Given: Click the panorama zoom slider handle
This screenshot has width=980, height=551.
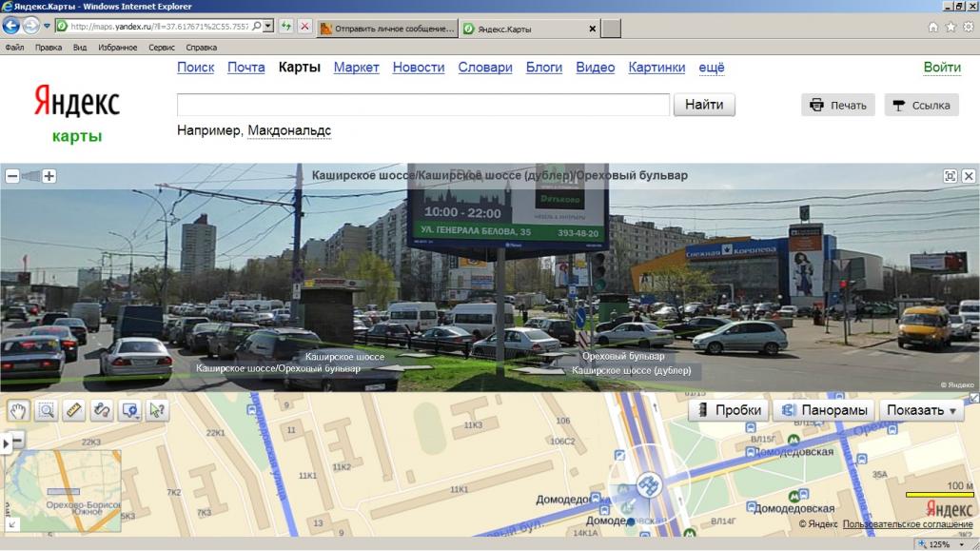Looking at the screenshot, I should tap(35, 176).
